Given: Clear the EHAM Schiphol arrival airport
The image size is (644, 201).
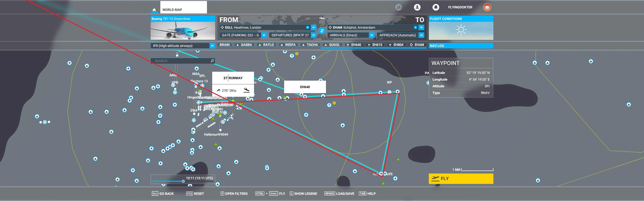Looking at the screenshot, I should [415, 27].
